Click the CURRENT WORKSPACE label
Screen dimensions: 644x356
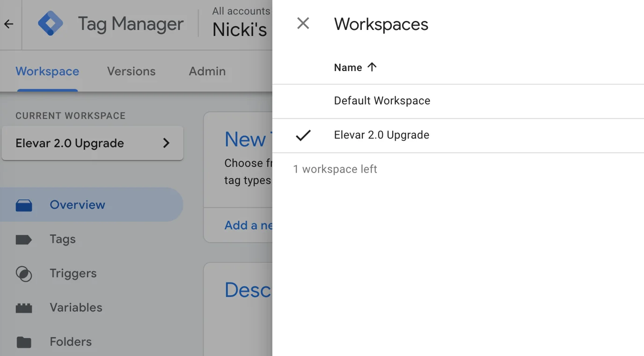[71, 116]
